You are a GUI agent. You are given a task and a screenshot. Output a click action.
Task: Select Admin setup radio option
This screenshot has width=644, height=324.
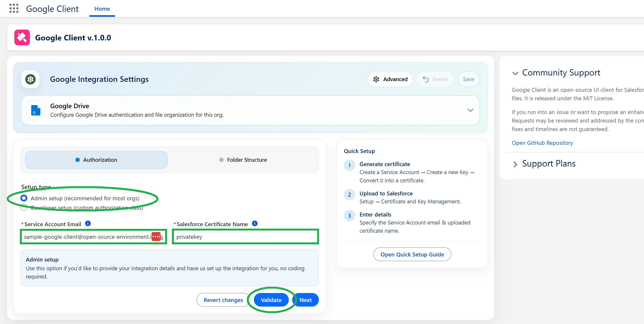(x=24, y=198)
